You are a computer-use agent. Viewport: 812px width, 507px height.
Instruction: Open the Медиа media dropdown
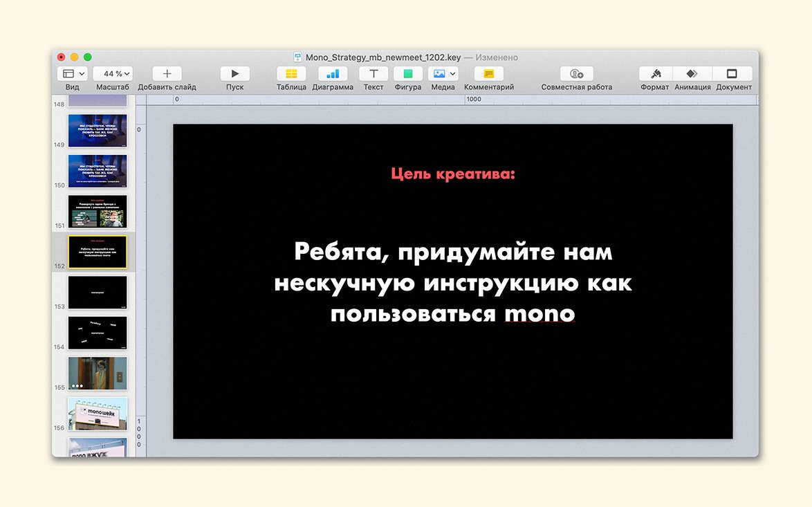[443, 73]
